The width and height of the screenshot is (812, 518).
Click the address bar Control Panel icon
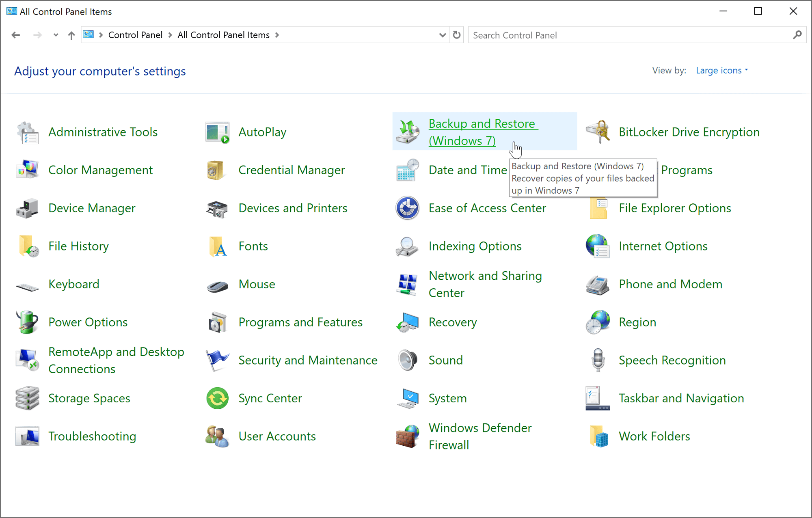click(x=88, y=35)
